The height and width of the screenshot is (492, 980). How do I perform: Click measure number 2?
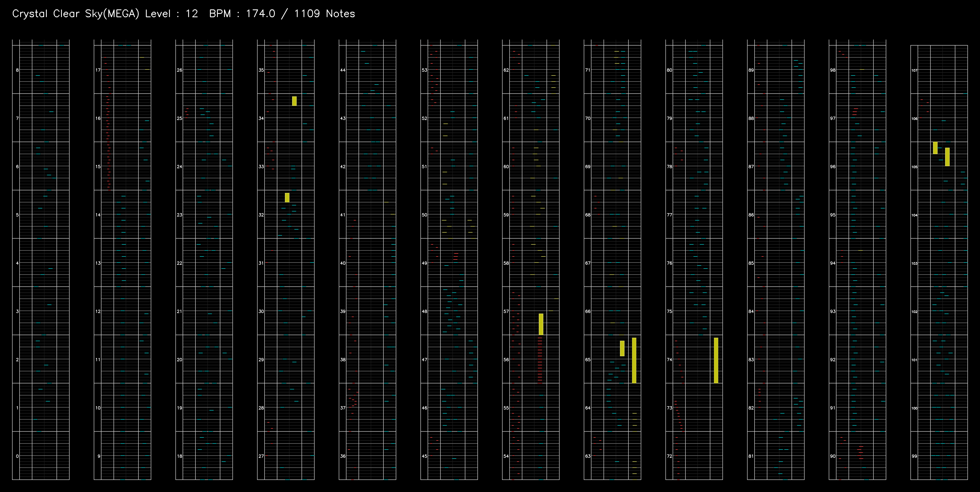click(17, 360)
